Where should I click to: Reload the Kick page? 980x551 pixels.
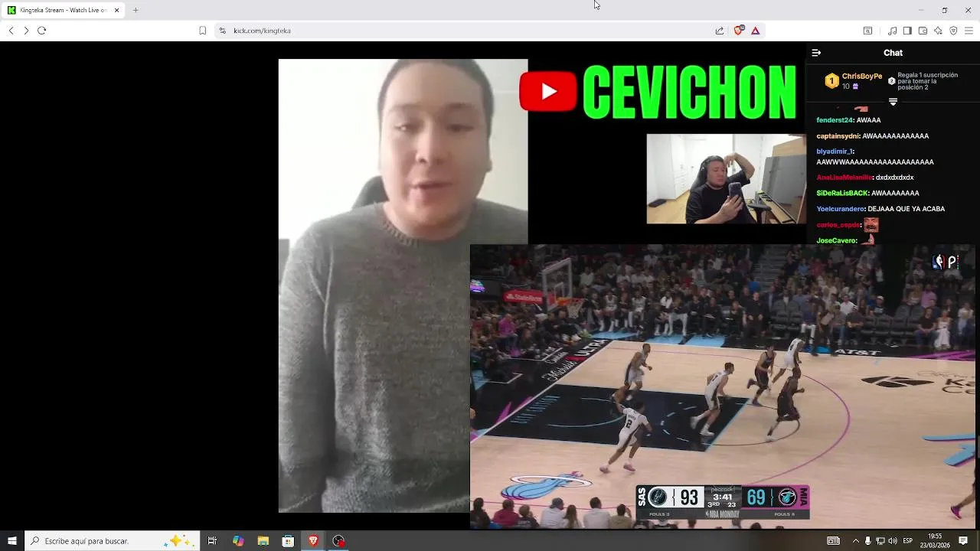click(42, 31)
